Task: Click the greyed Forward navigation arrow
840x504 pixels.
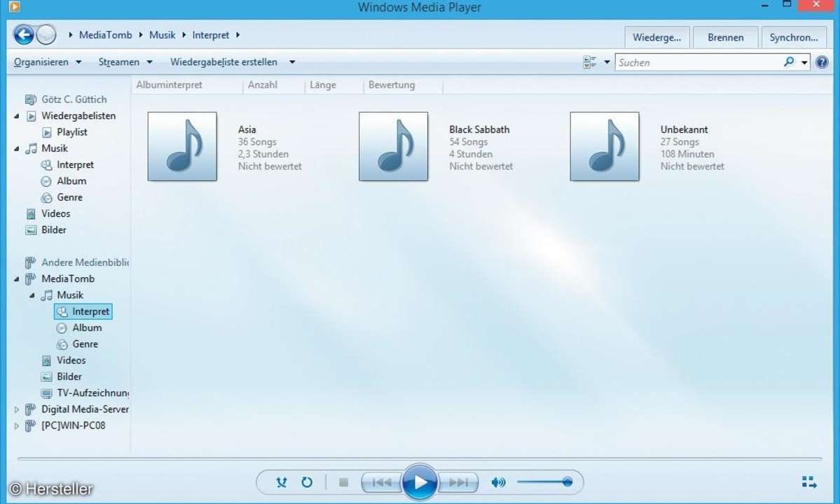Action: pyautogui.click(x=46, y=35)
